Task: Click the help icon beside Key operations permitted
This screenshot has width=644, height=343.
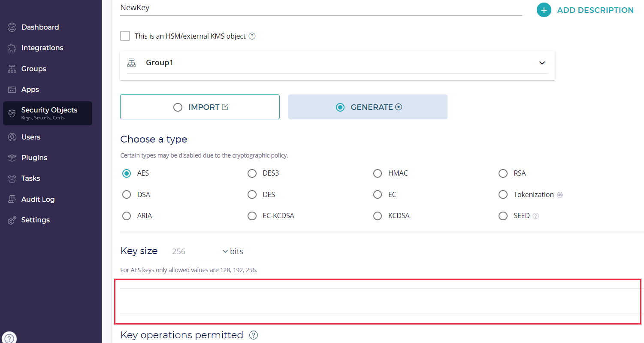Action: point(254,335)
